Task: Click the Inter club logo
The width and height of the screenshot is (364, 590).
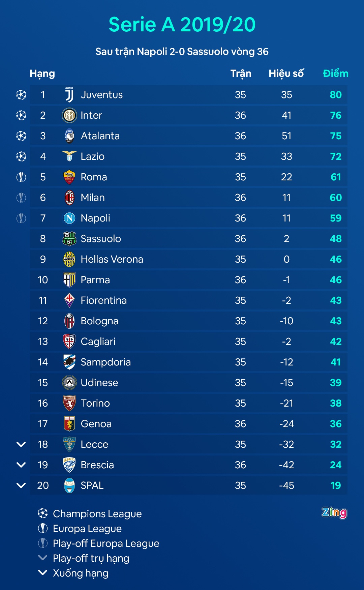Action: coord(69,115)
